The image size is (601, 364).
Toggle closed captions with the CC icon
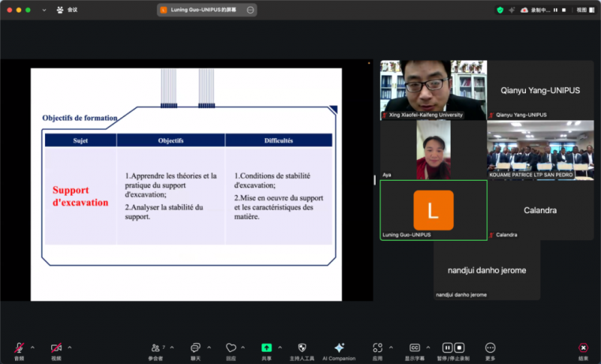tap(415, 348)
